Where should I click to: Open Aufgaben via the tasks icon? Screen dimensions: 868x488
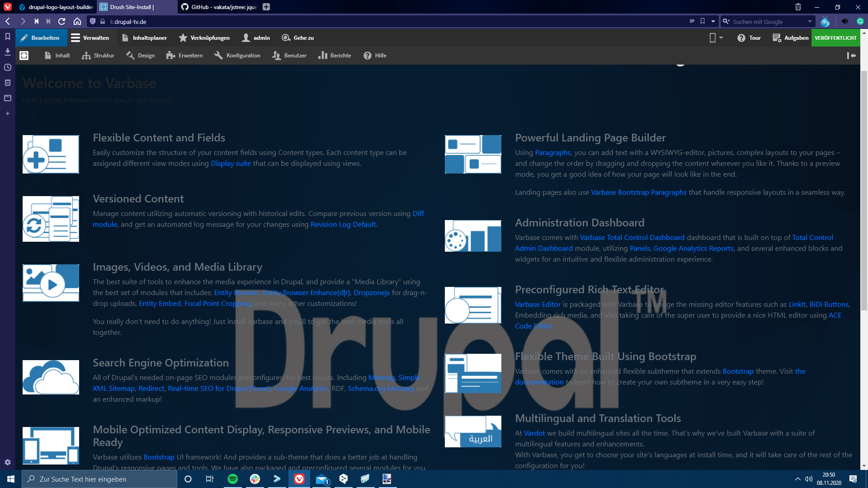click(x=790, y=38)
